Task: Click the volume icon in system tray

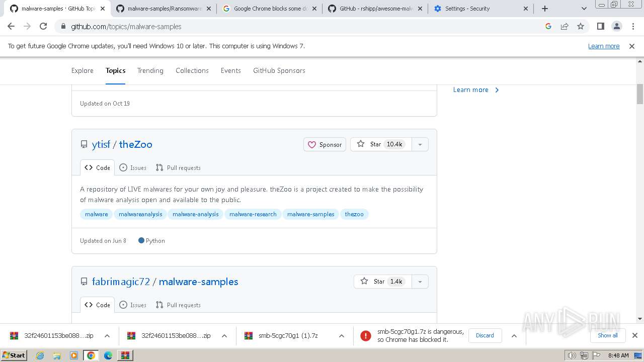Action: point(572,355)
